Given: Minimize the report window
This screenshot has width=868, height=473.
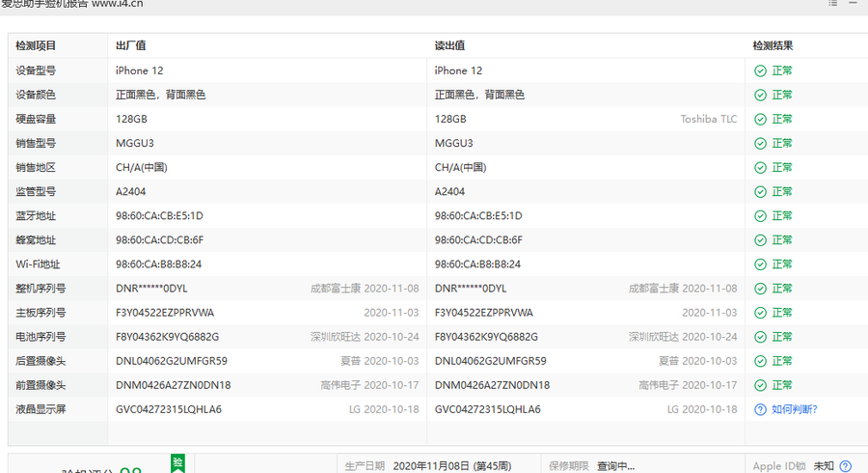Looking at the screenshot, I should click(853, 3).
